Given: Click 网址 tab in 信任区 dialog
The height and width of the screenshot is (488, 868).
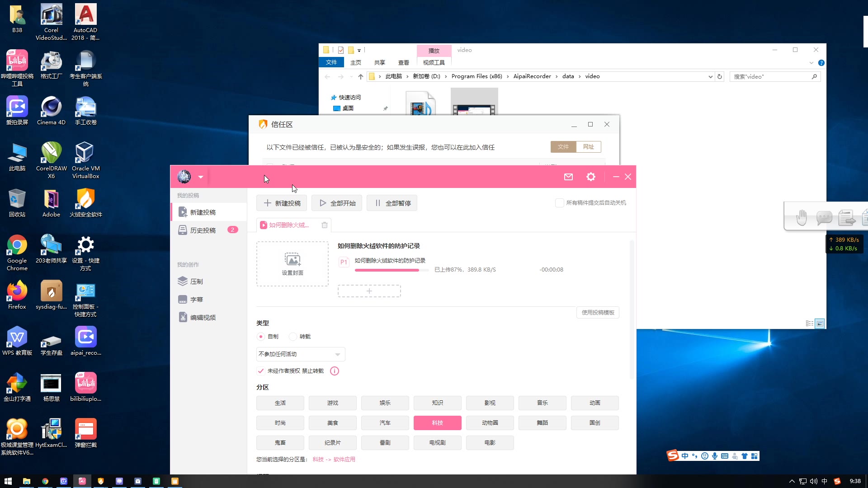Looking at the screenshot, I should (589, 146).
